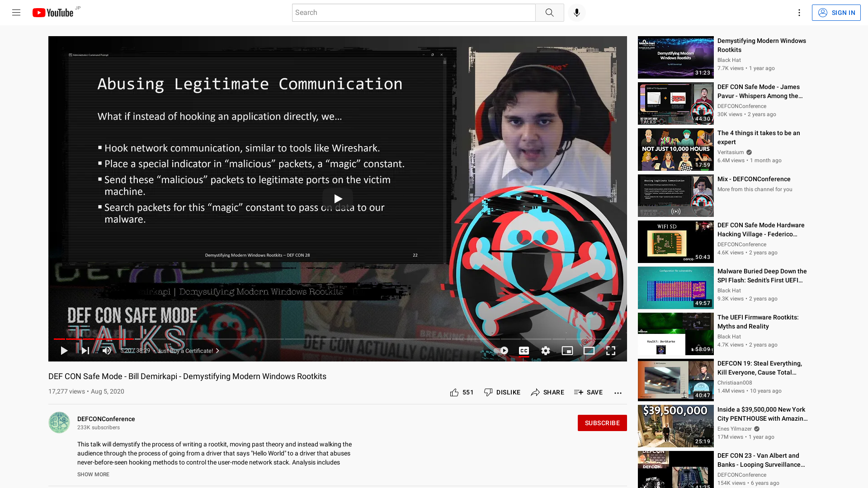The height and width of the screenshot is (488, 868).
Task: Focus the Search input field
Action: pos(414,13)
